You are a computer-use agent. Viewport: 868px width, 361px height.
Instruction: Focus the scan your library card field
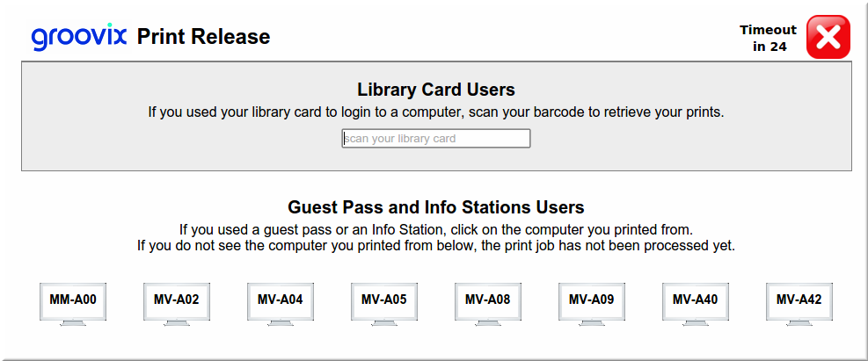coord(436,139)
